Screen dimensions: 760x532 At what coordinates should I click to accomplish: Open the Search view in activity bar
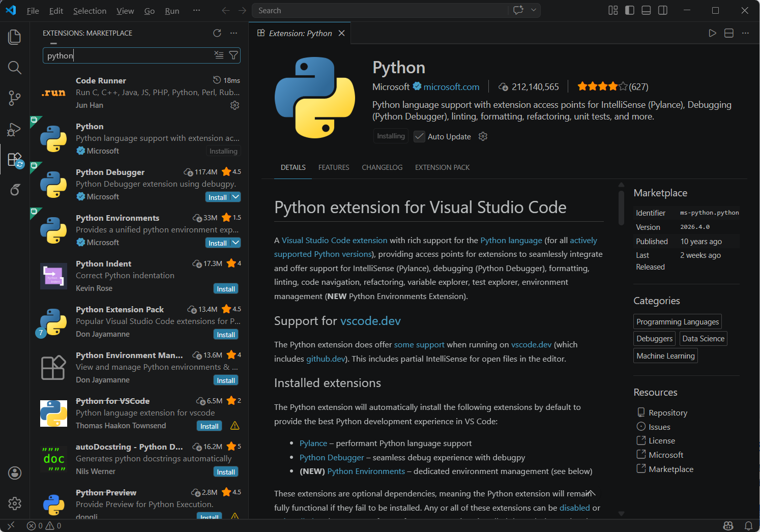(15, 67)
